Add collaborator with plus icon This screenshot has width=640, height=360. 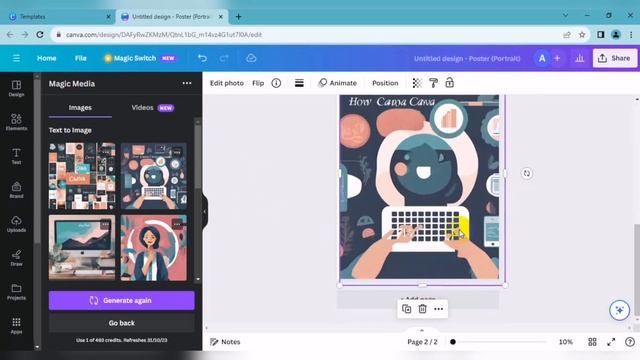coord(557,58)
